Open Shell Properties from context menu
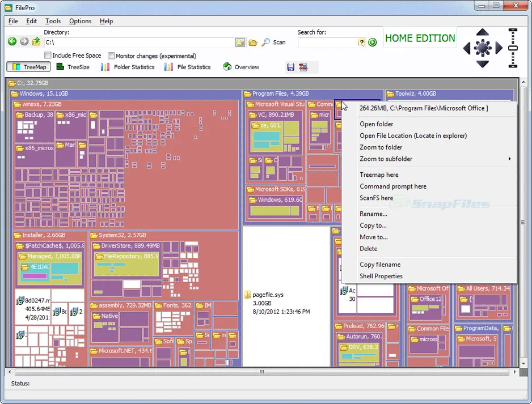 point(381,275)
